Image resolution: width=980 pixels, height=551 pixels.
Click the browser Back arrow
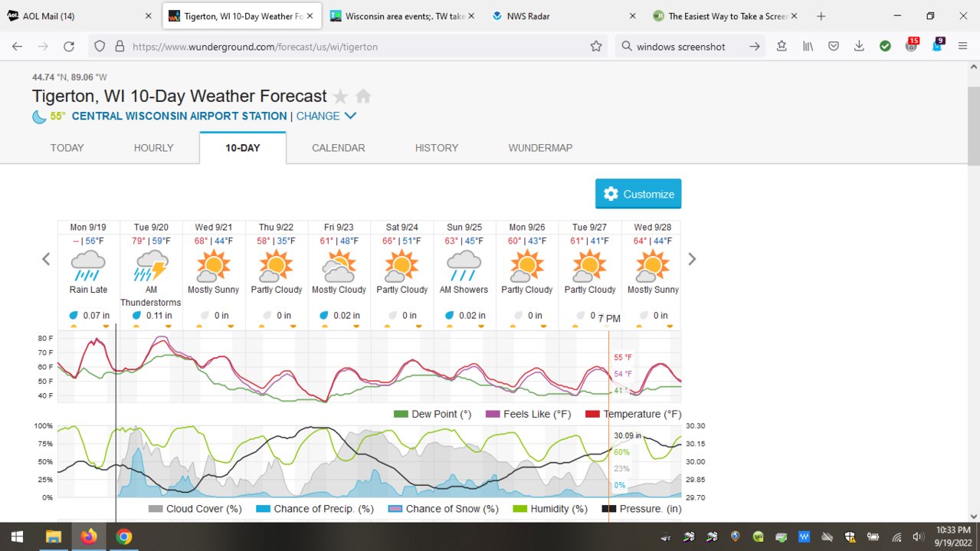[x=17, y=47]
